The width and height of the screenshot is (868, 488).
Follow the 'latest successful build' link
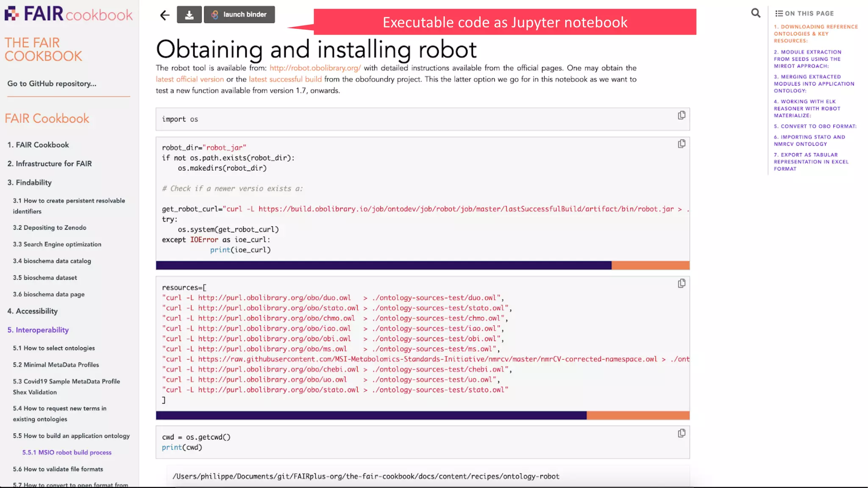point(285,79)
